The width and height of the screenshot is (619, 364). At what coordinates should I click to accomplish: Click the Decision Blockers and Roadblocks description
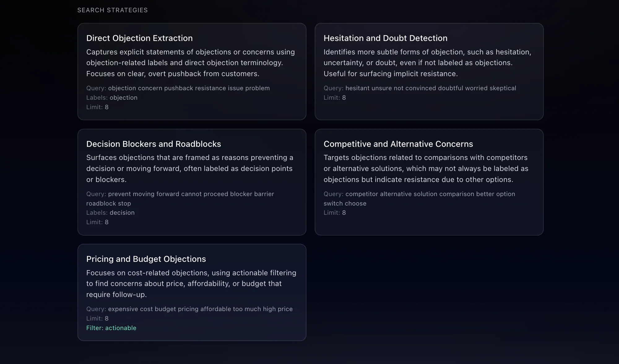point(189,169)
